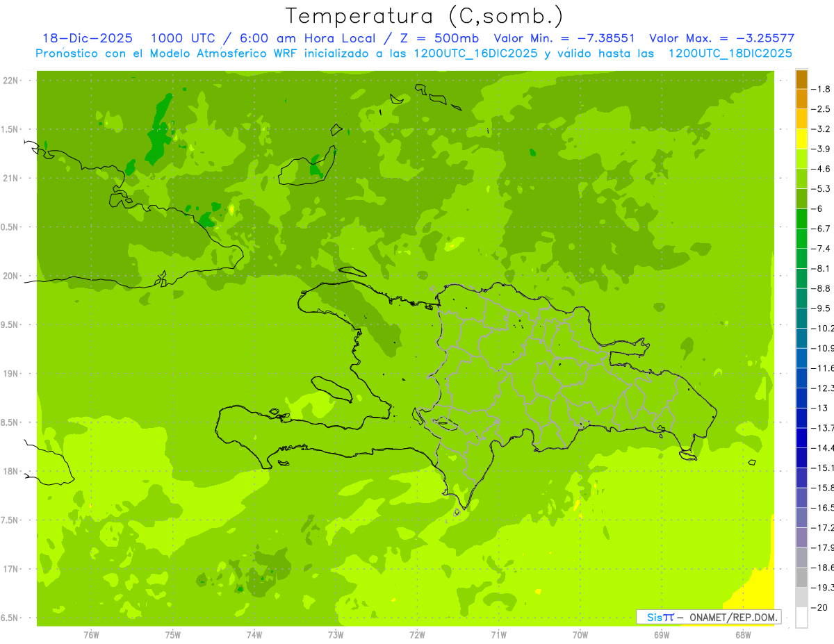Click the '-3.2' color scale label
Screen dimensions: 834x644
tap(821, 129)
